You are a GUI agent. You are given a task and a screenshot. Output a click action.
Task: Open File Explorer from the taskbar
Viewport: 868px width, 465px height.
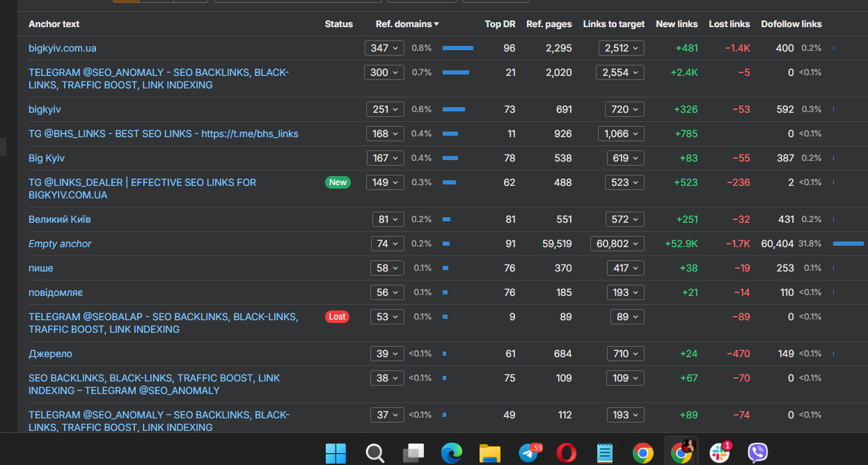tap(490, 454)
